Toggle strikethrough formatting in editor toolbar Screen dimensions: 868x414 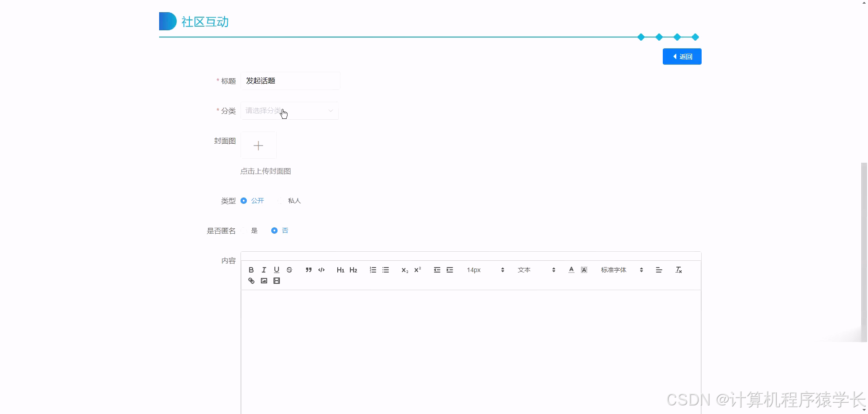[x=289, y=270]
